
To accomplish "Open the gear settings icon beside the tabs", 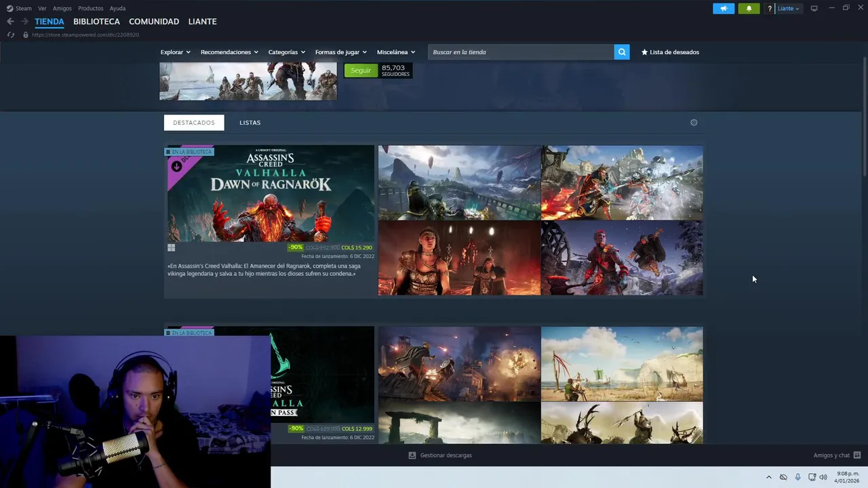I will 694,123.
